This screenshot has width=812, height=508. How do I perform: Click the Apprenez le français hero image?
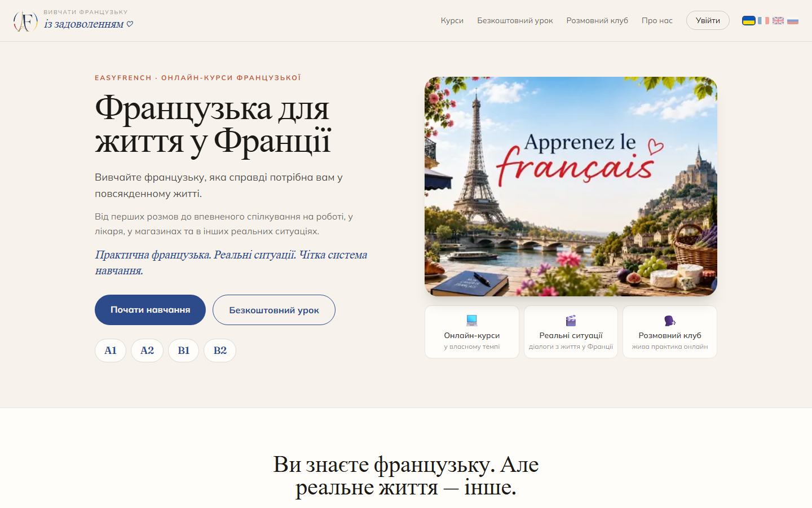coord(571,186)
